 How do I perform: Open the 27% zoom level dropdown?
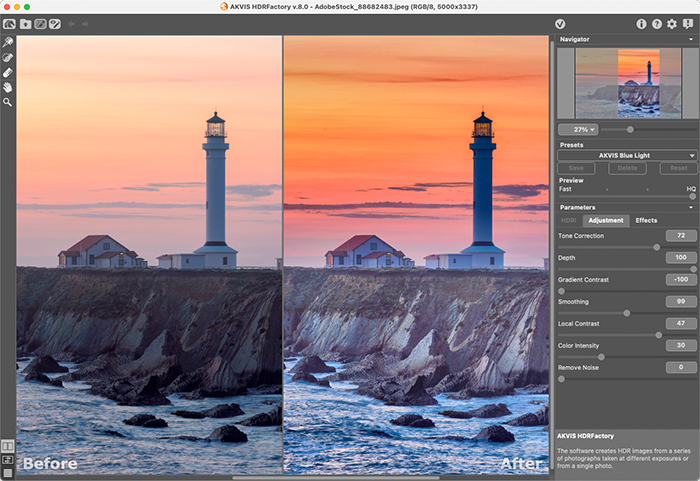coord(579,129)
